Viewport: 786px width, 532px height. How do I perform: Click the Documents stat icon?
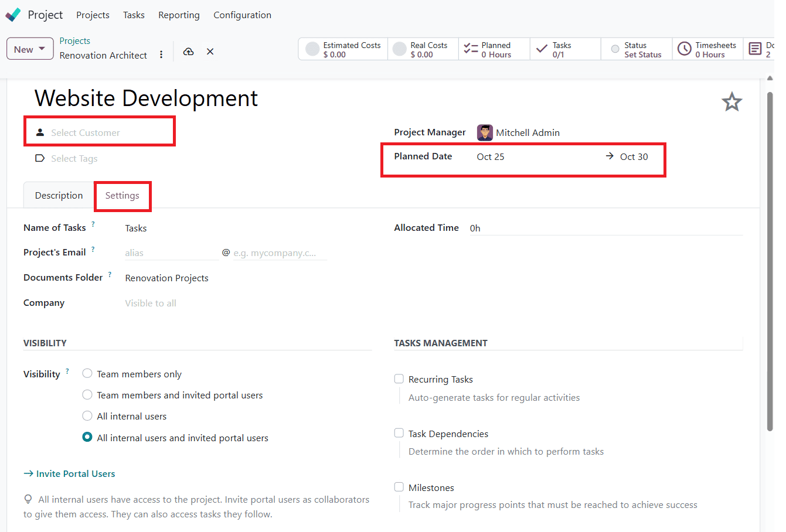pyautogui.click(x=755, y=49)
